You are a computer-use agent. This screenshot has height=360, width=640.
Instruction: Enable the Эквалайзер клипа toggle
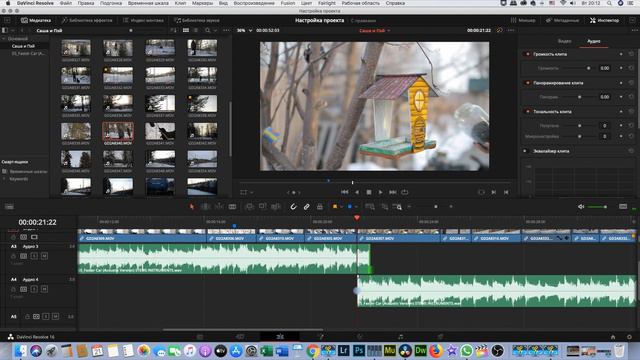click(525, 151)
